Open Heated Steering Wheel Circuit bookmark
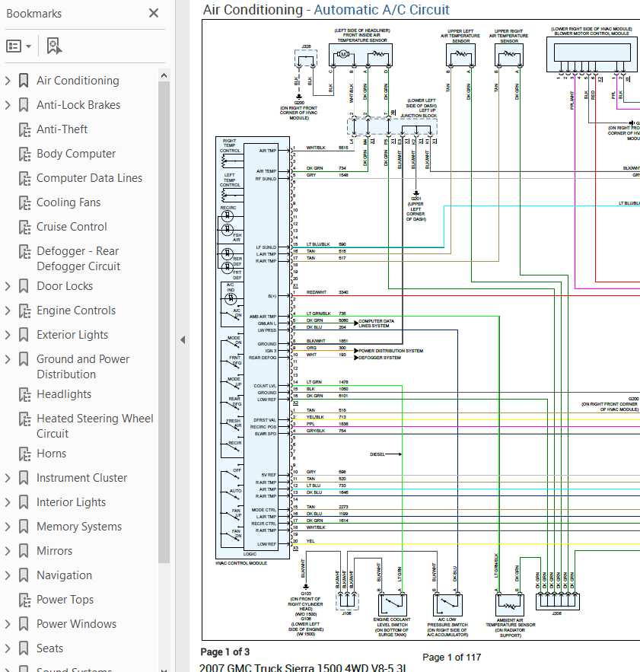The image size is (640, 672). point(94,426)
